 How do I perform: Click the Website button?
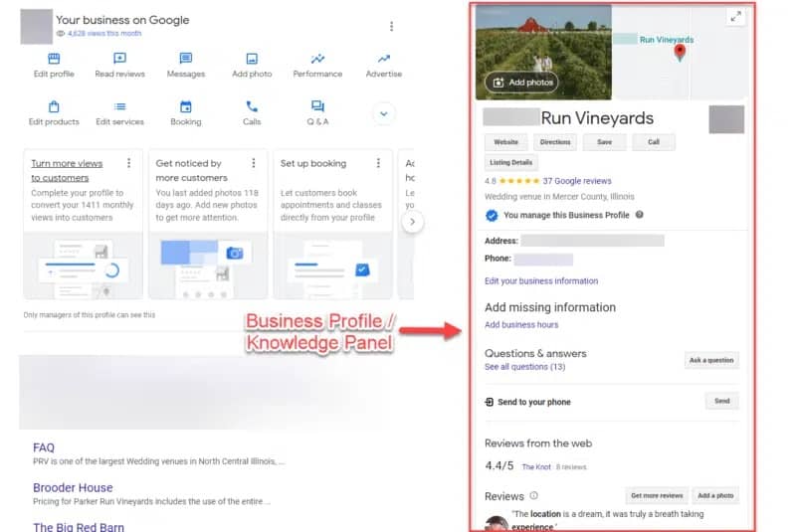pyautogui.click(x=506, y=142)
